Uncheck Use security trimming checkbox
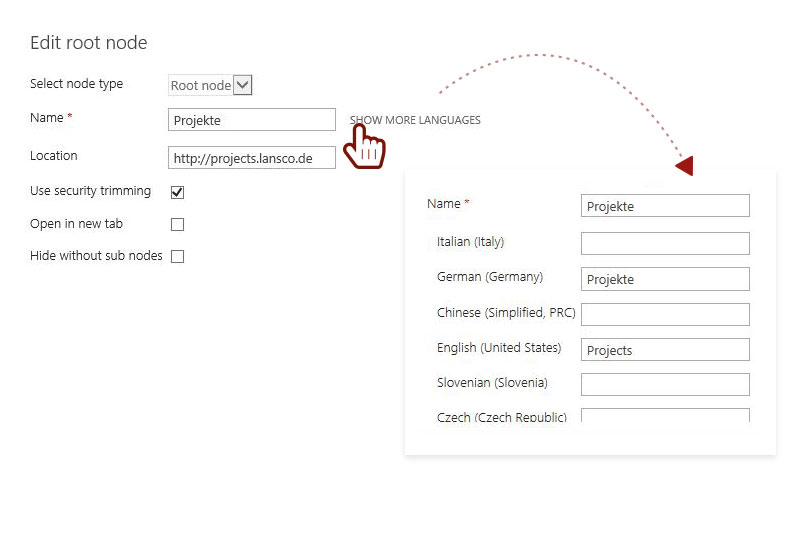The image size is (800, 534). tap(178, 192)
